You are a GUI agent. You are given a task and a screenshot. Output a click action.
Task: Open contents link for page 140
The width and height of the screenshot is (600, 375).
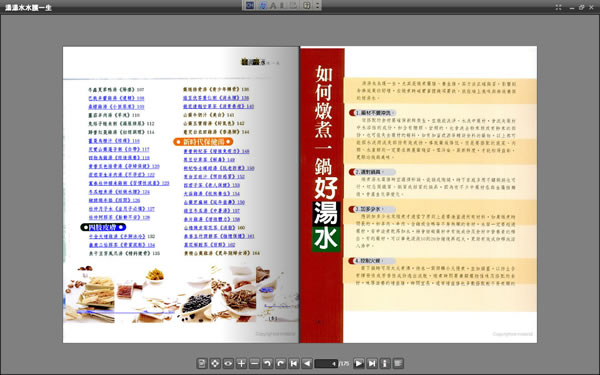[218, 106]
